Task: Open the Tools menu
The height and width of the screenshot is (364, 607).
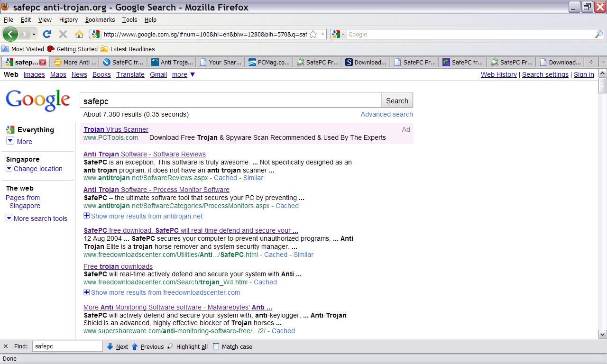Action: 129,19
